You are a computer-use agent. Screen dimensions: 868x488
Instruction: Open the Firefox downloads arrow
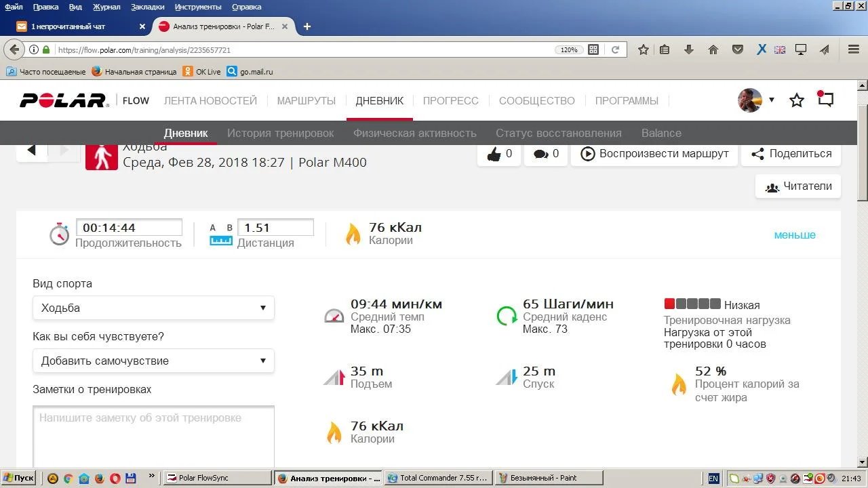point(689,49)
